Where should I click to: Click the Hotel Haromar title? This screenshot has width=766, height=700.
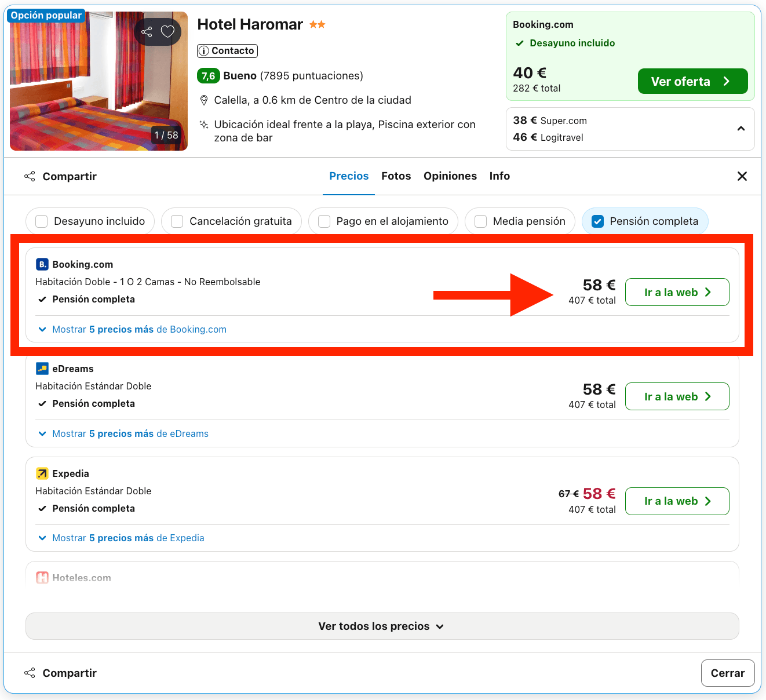(250, 24)
